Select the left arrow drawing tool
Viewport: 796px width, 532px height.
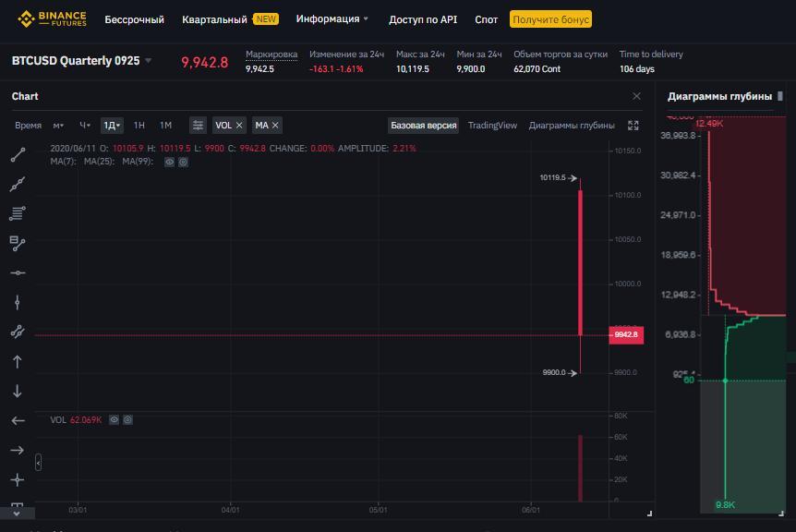pyautogui.click(x=18, y=421)
